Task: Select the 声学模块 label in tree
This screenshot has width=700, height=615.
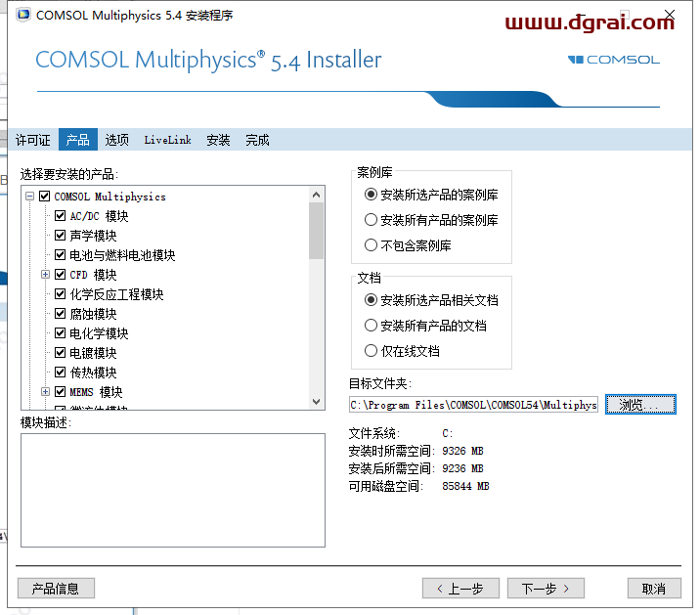Action: (x=93, y=236)
